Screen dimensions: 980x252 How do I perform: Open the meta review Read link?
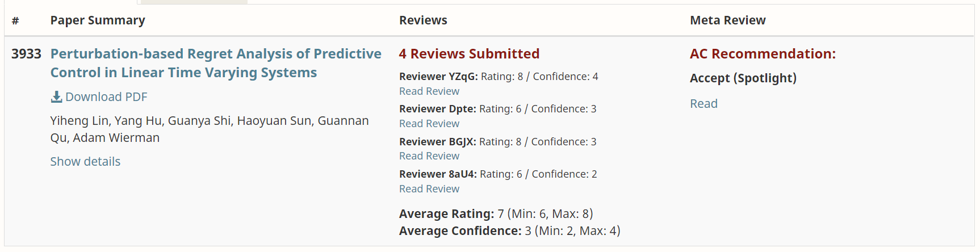(703, 104)
